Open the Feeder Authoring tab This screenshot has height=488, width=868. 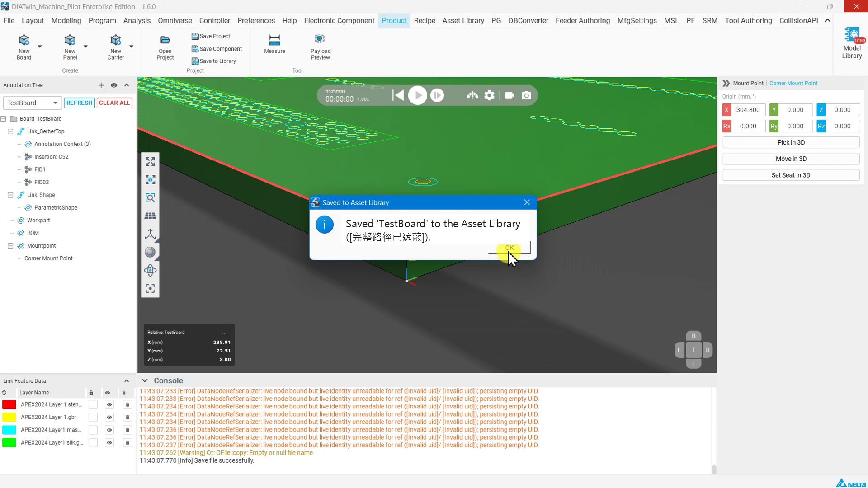(582, 21)
